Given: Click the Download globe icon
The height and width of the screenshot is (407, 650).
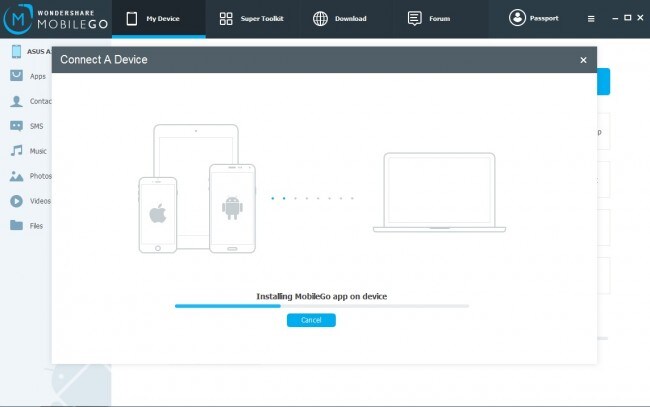Looking at the screenshot, I should pos(320,19).
